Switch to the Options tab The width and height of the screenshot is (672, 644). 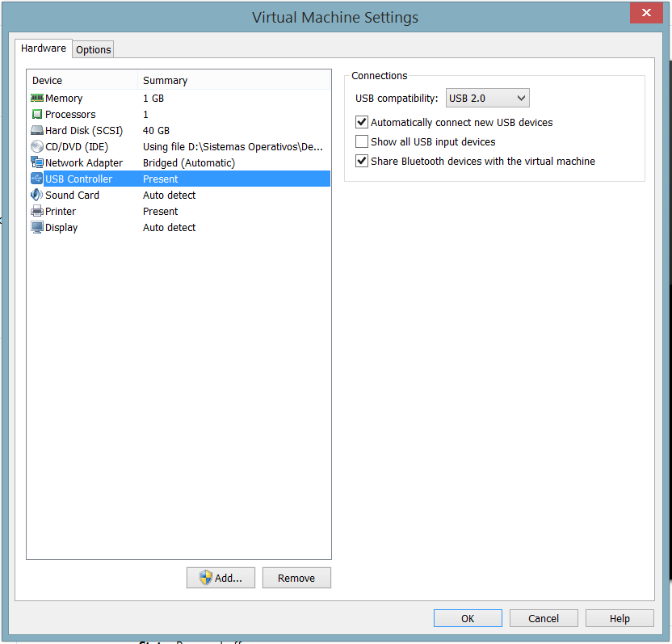click(x=94, y=50)
